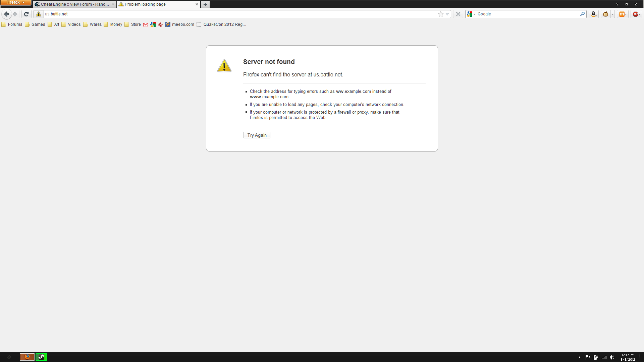The width and height of the screenshot is (644, 362).
Task: Click the Server not found heading
Action: 269,62
